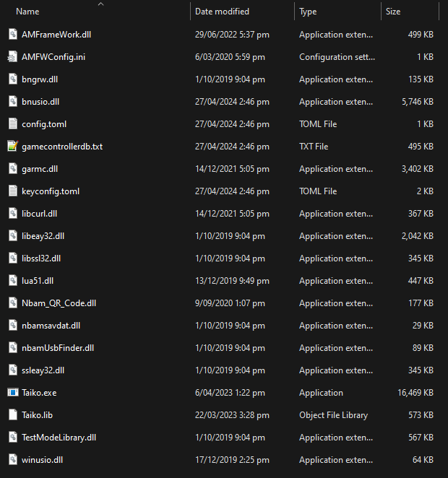This screenshot has height=478, width=448.
Task: Select the libcurl.dll file name
Action: pos(40,214)
